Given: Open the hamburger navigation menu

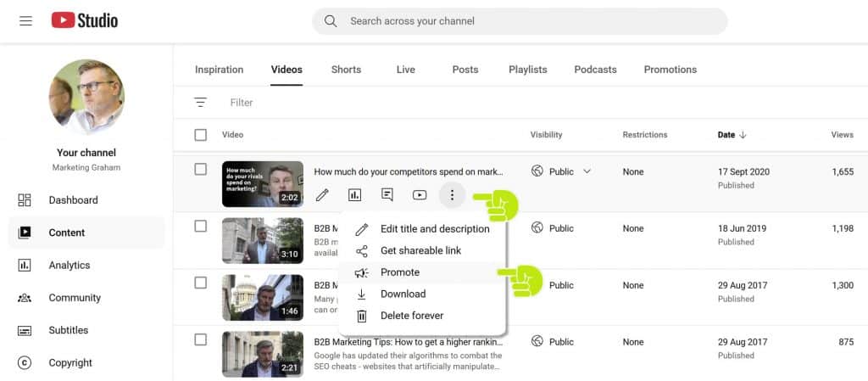Looking at the screenshot, I should pos(25,20).
